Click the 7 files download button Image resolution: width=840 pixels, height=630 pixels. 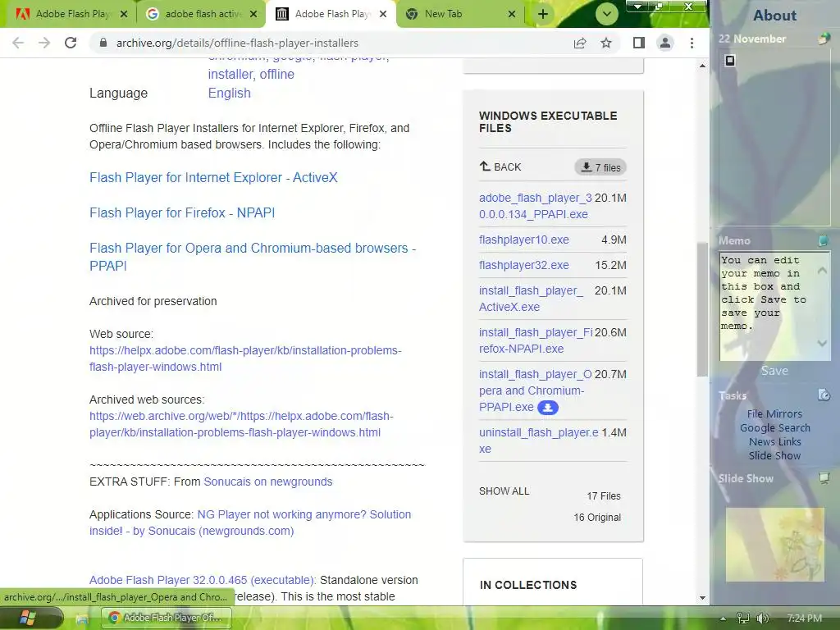tap(600, 167)
